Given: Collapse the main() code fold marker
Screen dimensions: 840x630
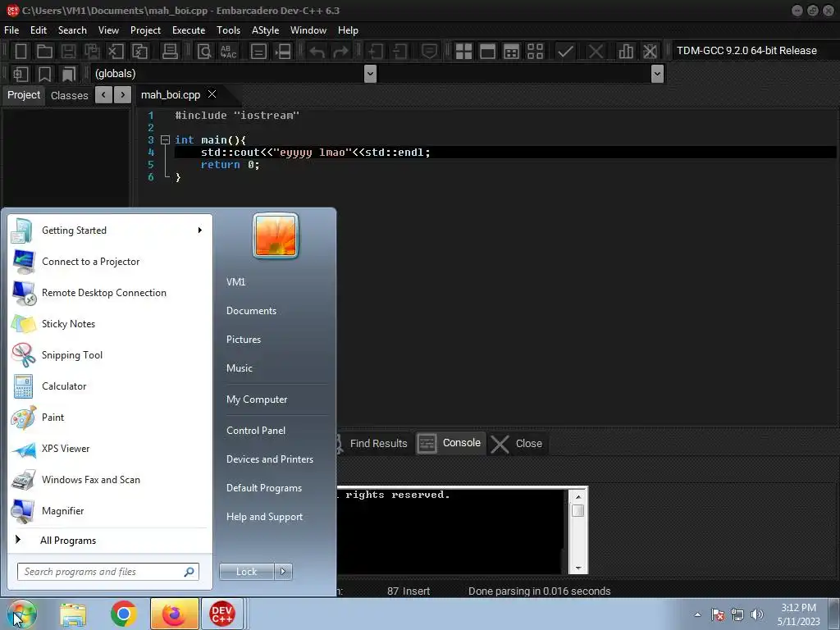Looking at the screenshot, I should pos(166,139).
